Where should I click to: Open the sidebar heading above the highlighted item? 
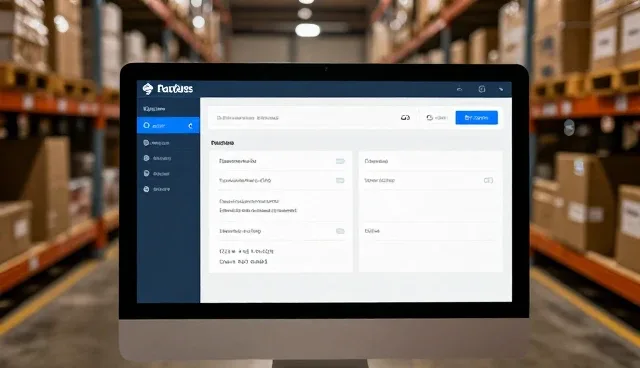pos(154,109)
